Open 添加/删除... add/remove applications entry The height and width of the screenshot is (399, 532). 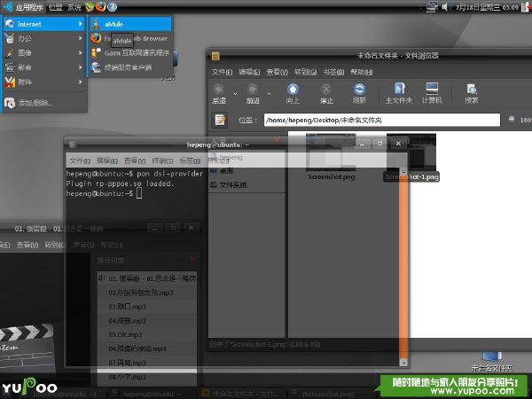pyautogui.click(x=43, y=103)
